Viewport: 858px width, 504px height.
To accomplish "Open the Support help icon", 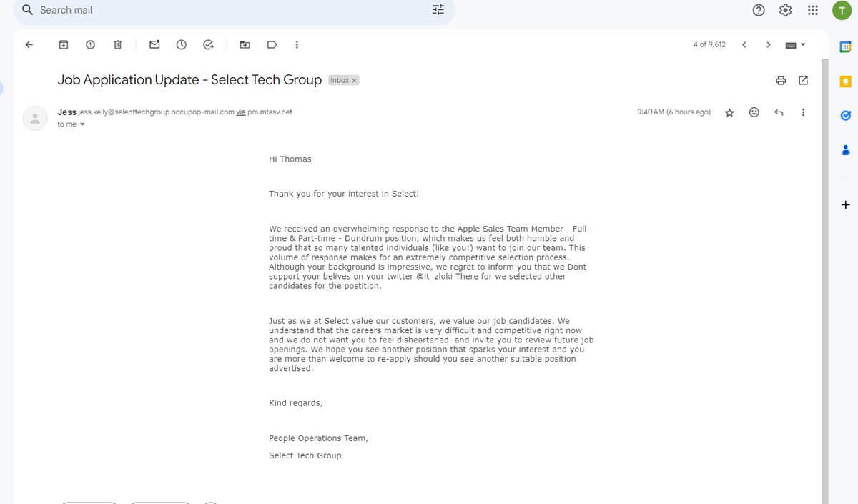I will click(x=759, y=10).
